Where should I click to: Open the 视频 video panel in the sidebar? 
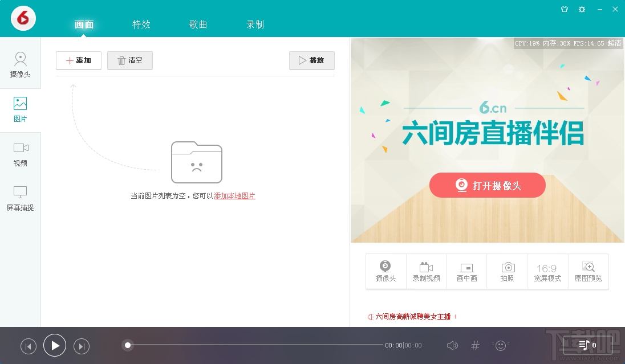pyautogui.click(x=21, y=154)
